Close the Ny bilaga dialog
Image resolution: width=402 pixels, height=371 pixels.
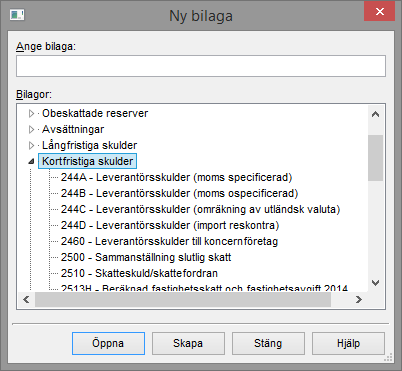tap(380, 12)
